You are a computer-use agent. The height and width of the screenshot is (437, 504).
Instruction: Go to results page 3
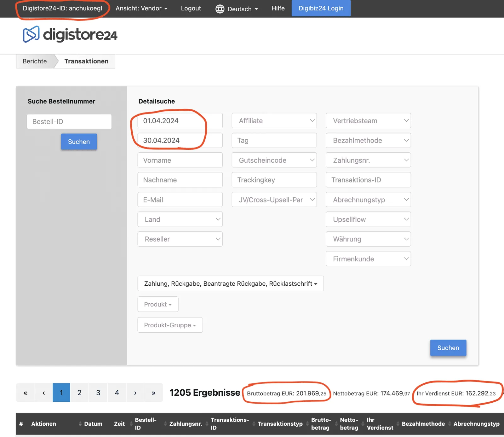coord(98,393)
